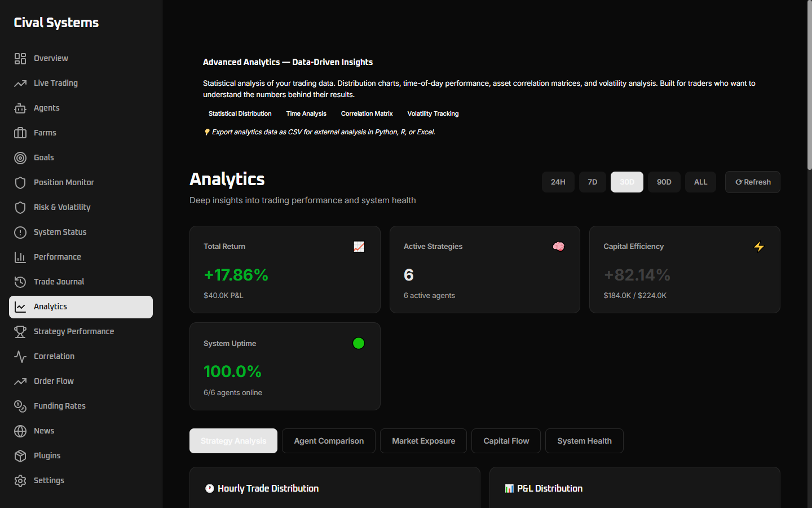Open Funding Rates coins icon
This screenshot has height=508, width=812.
pos(20,406)
